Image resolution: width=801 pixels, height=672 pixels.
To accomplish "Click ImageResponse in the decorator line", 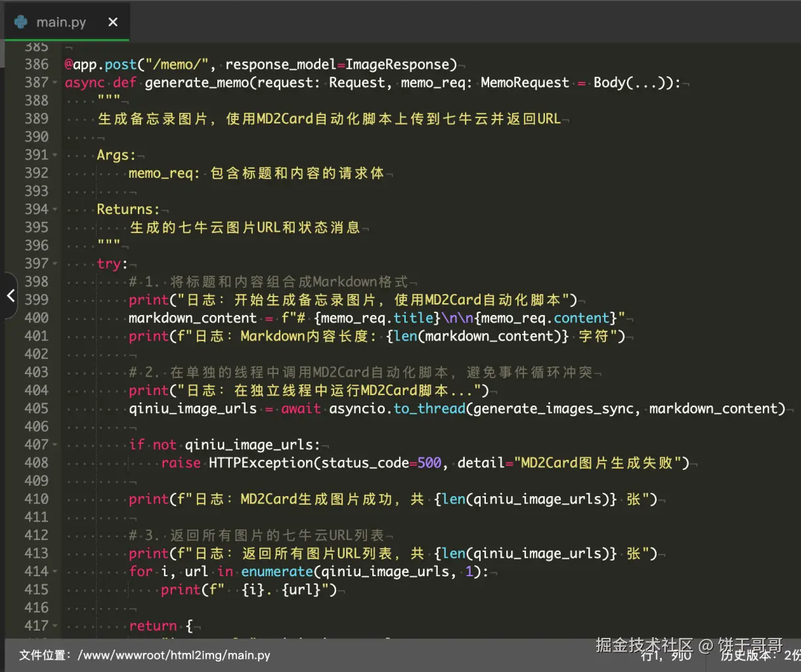I will click(398, 64).
